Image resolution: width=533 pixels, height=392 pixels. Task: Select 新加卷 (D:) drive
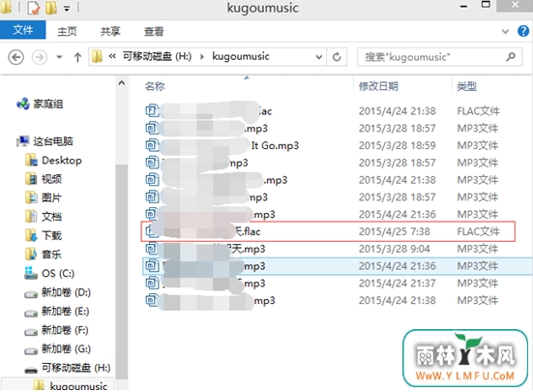coord(66,292)
